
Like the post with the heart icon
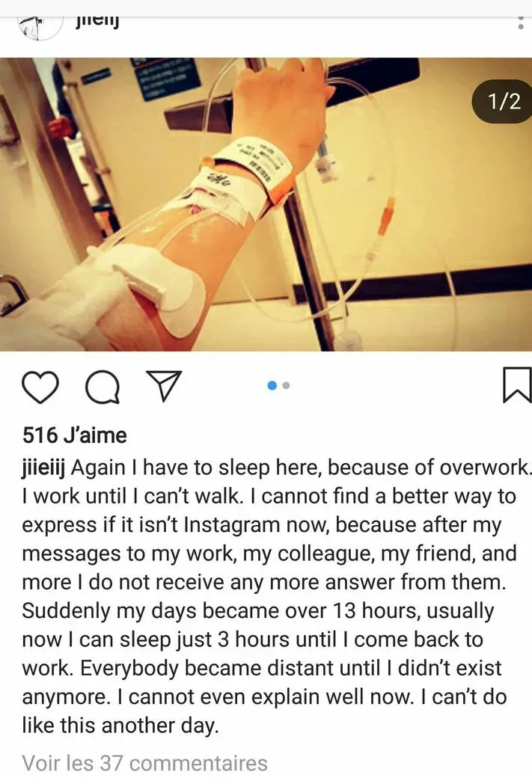[x=40, y=387]
